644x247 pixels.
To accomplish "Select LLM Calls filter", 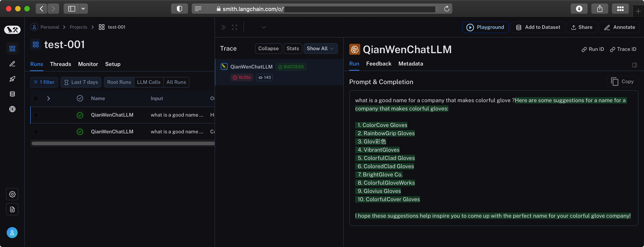I will pos(149,82).
